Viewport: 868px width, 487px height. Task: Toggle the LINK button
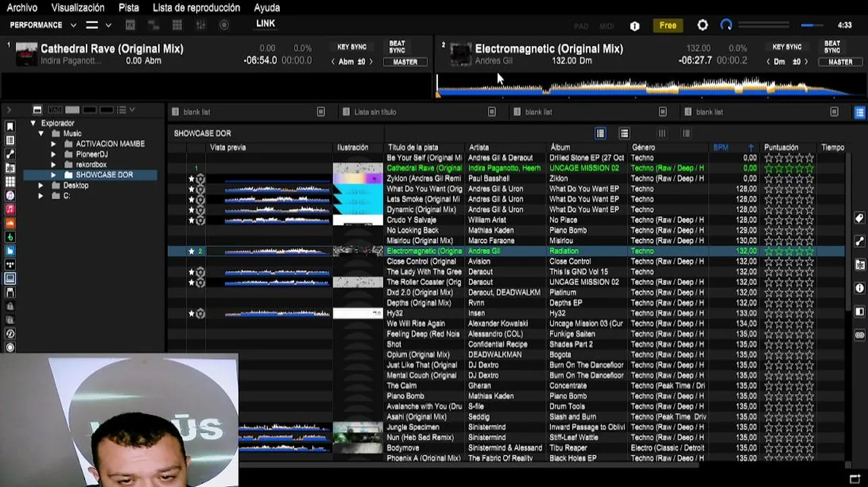(x=266, y=24)
